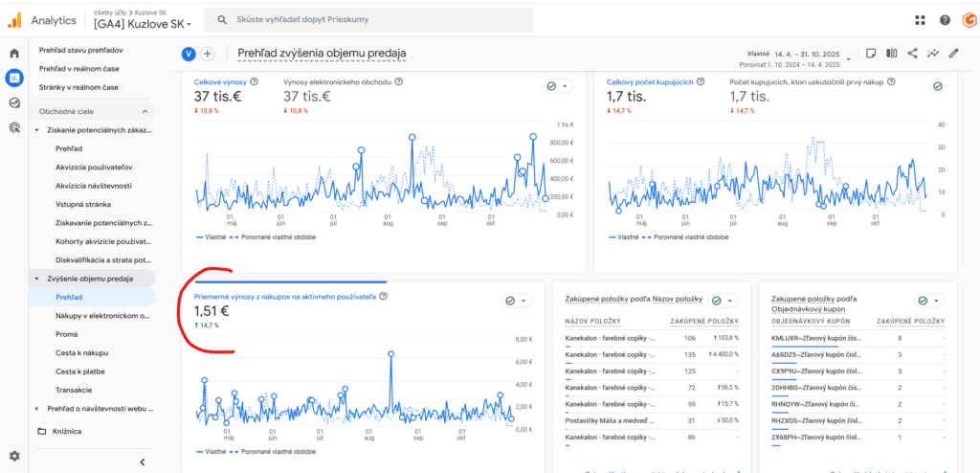Toggle the compare columns icon
The height and width of the screenshot is (473, 980).
pos(892,54)
